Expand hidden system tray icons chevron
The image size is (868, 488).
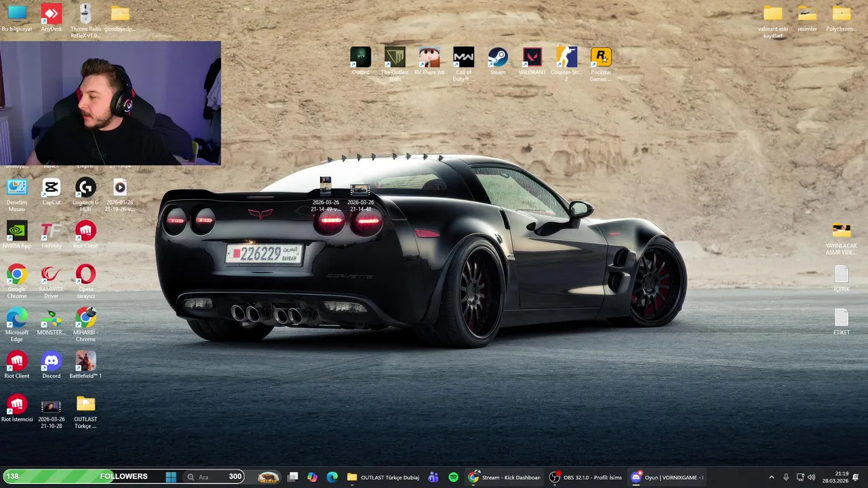[x=771, y=477]
